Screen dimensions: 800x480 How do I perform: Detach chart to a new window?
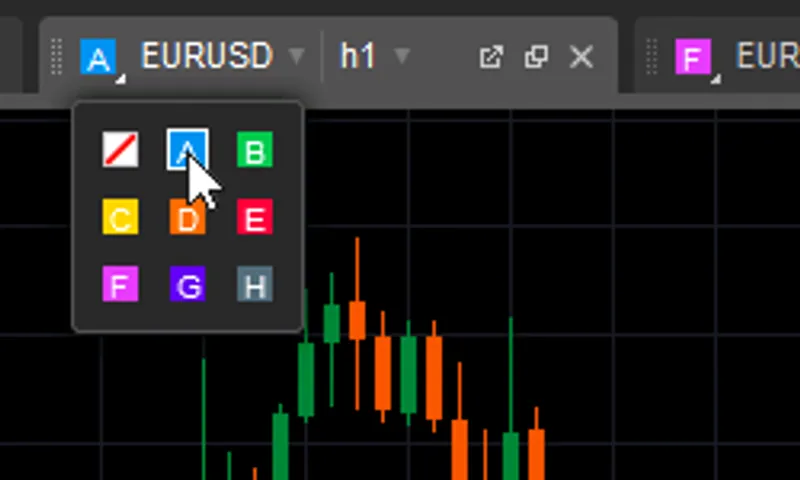(491, 57)
